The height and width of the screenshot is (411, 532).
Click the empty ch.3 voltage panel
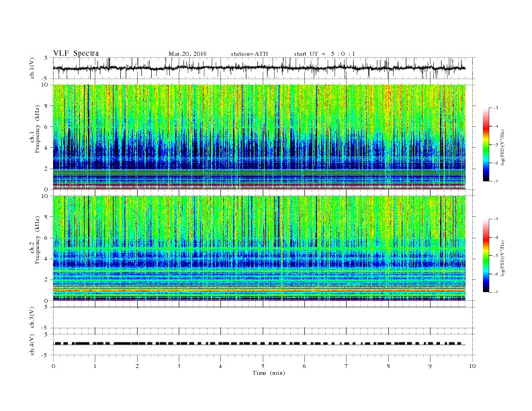(264, 318)
